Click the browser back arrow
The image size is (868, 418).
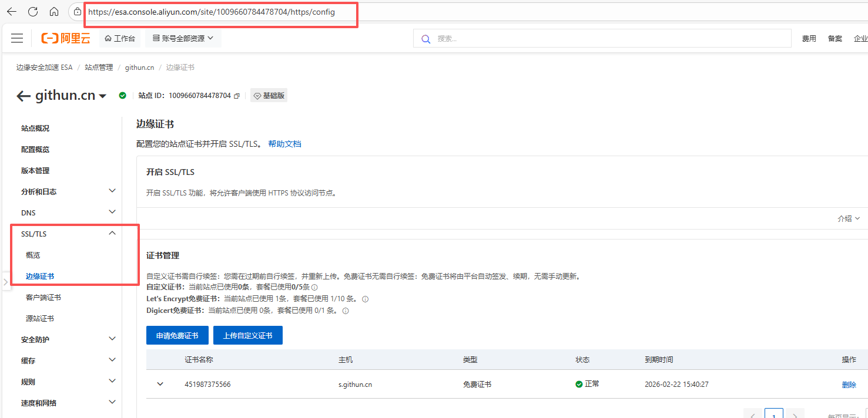(x=12, y=12)
